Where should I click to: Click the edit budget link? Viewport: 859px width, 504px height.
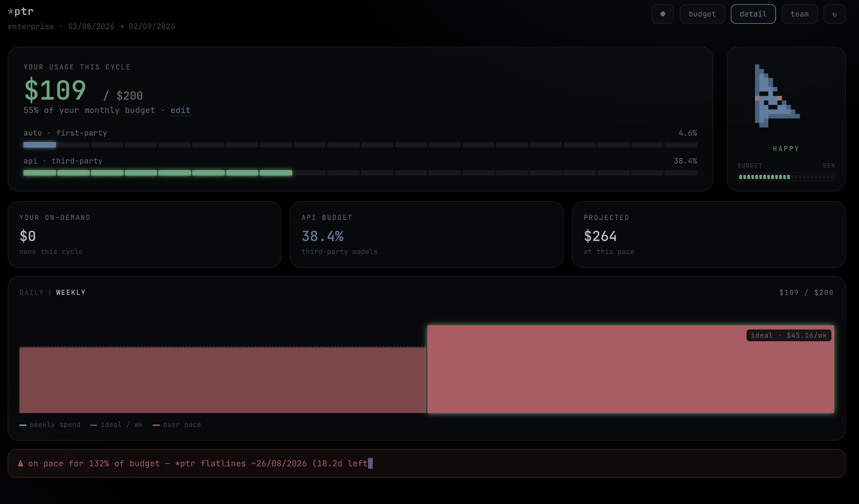point(180,110)
